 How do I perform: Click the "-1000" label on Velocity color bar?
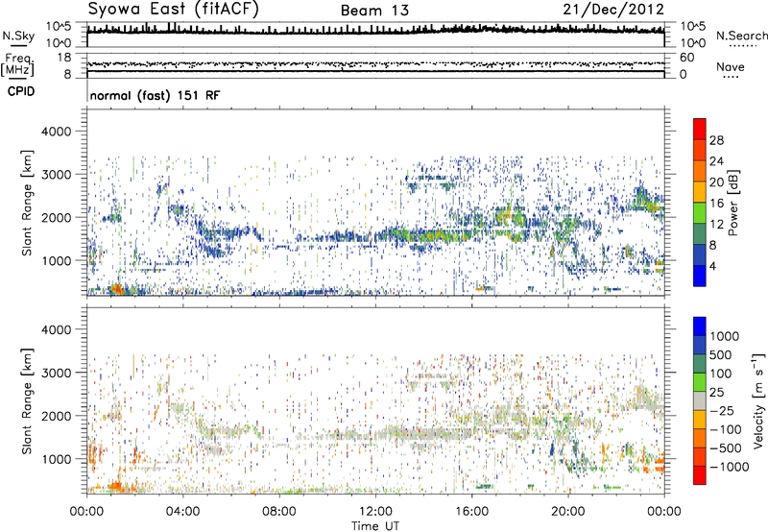pyautogui.click(x=729, y=467)
